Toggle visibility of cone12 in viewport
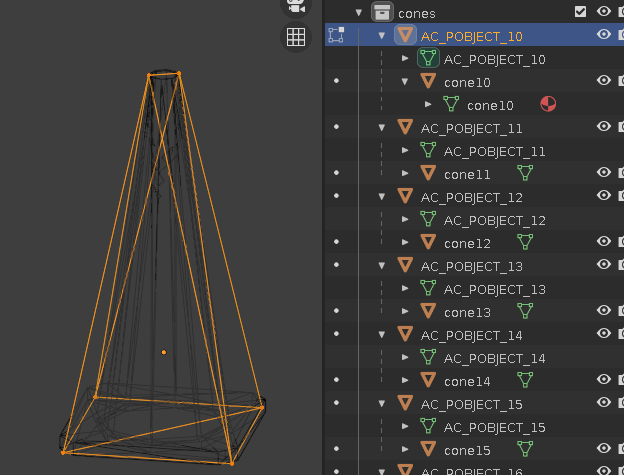The image size is (624, 475). point(604,242)
